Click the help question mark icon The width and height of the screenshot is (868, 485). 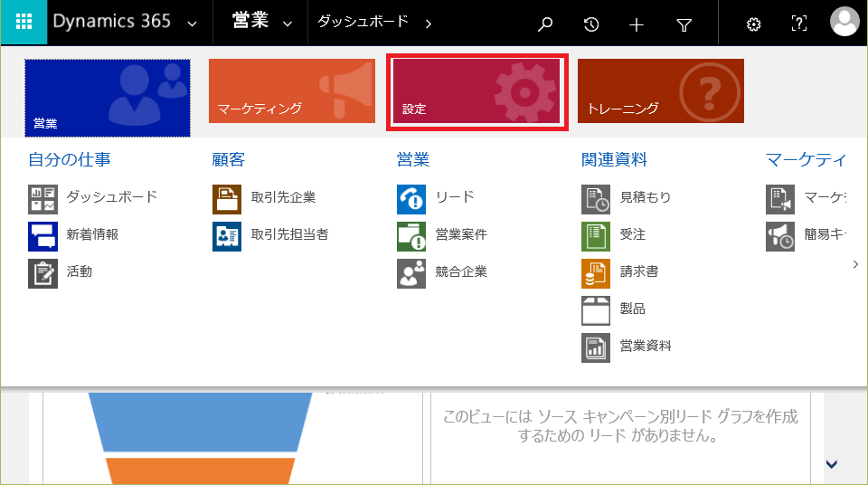[x=798, y=24]
